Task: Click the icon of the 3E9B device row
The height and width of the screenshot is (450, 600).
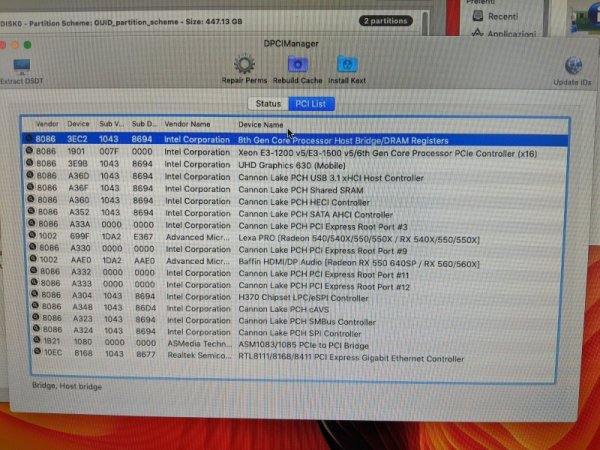Action: 29,163
